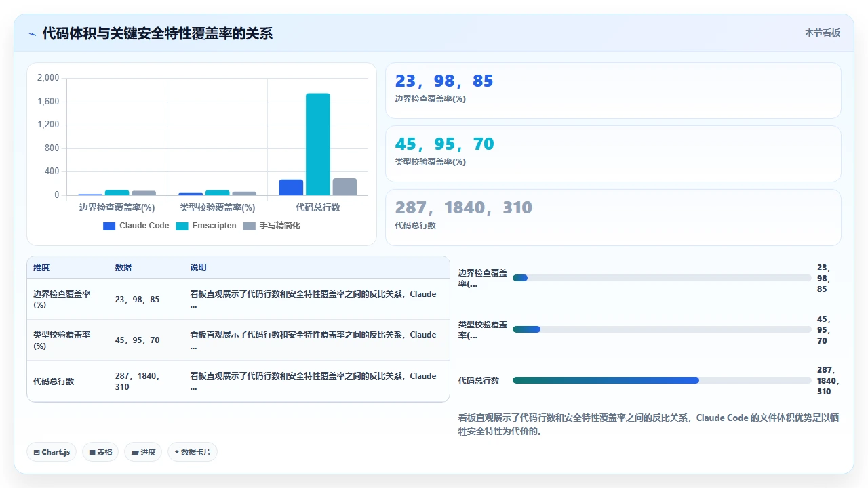Click the 数据卡片 tag chip

coord(193,452)
